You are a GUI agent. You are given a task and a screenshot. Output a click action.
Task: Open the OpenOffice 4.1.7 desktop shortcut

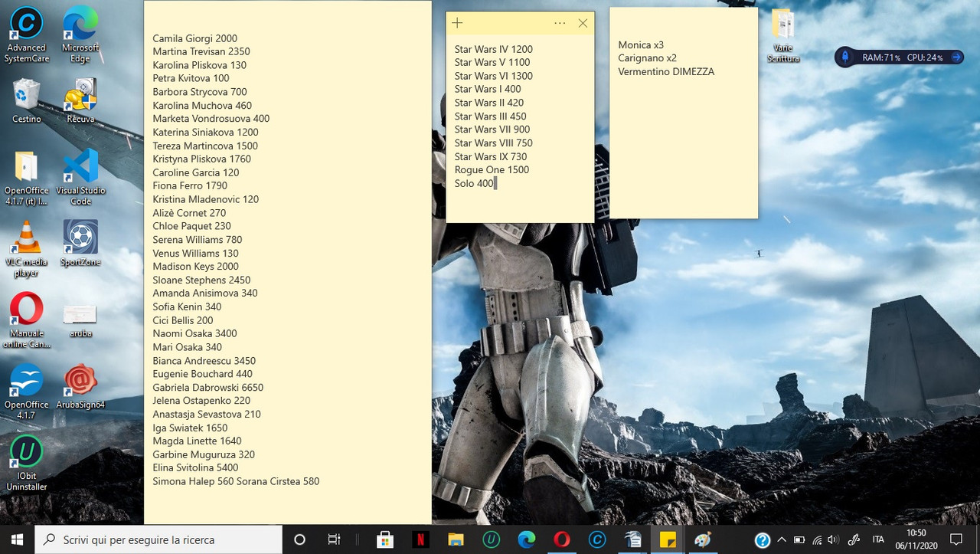pos(26,392)
